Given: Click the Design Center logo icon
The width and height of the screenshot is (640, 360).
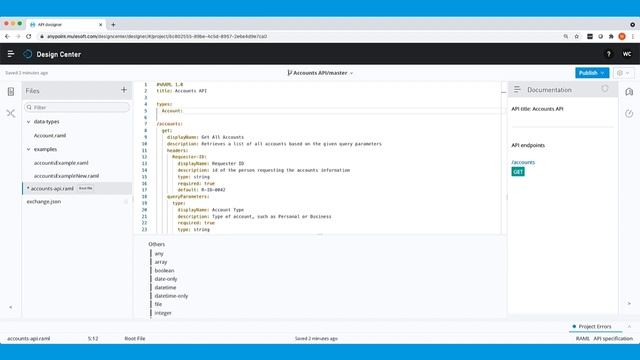Looking at the screenshot, I should click(x=27, y=54).
